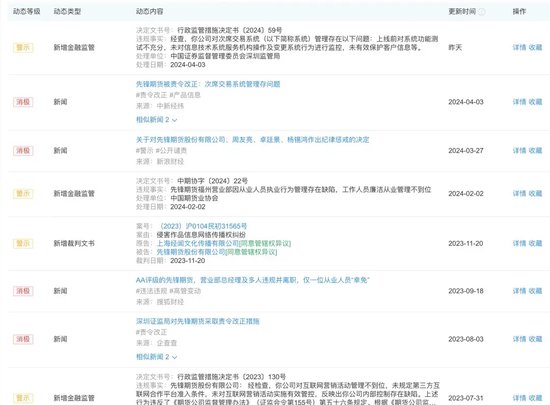The image size is (550, 405).
Task: Click case cause 侵害作品信息网络传播权纠纷
Action: (201, 235)
